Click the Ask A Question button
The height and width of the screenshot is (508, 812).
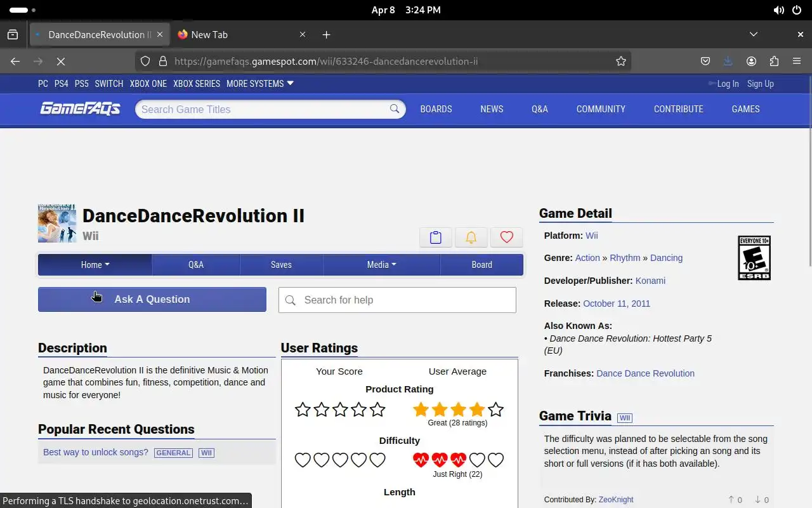click(152, 299)
